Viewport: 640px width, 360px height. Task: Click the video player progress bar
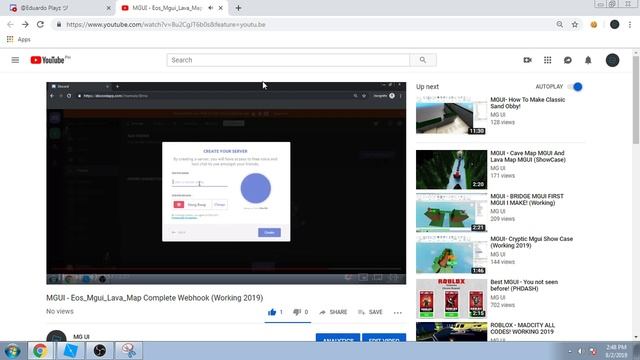point(226,269)
